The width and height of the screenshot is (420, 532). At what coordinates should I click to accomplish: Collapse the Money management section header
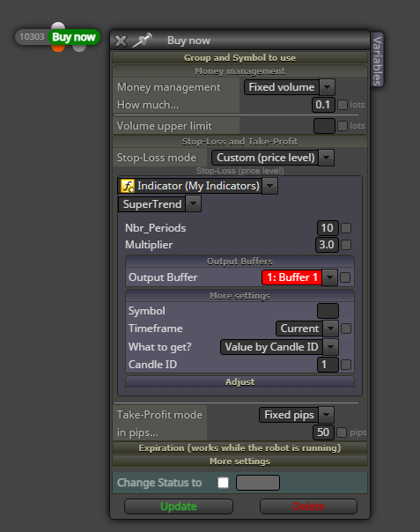tap(239, 71)
